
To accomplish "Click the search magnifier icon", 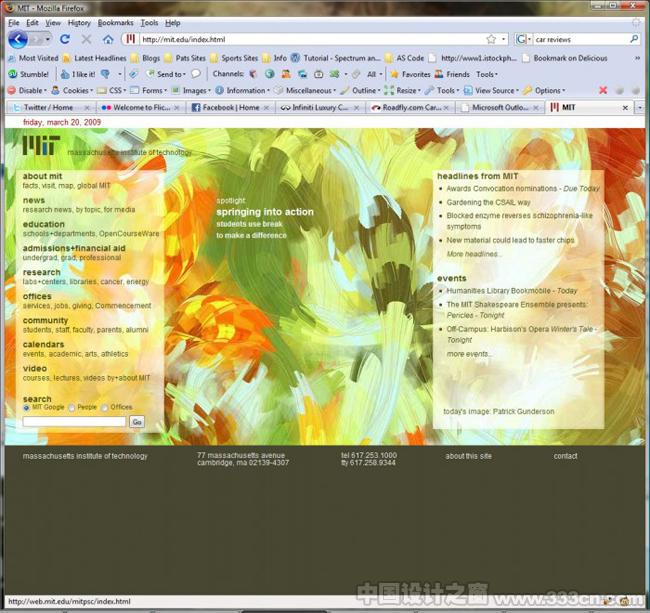I will tap(634, 39).
